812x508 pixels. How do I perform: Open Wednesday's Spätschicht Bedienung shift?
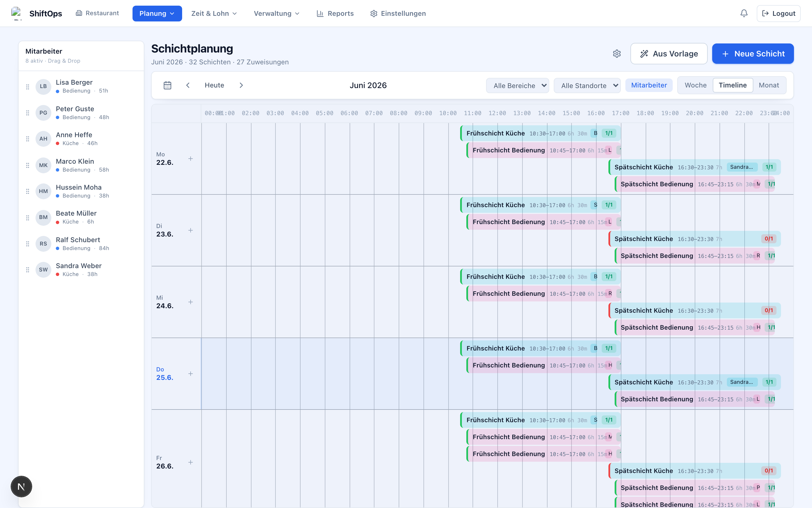pyautogui.click(x=694, y=327)
